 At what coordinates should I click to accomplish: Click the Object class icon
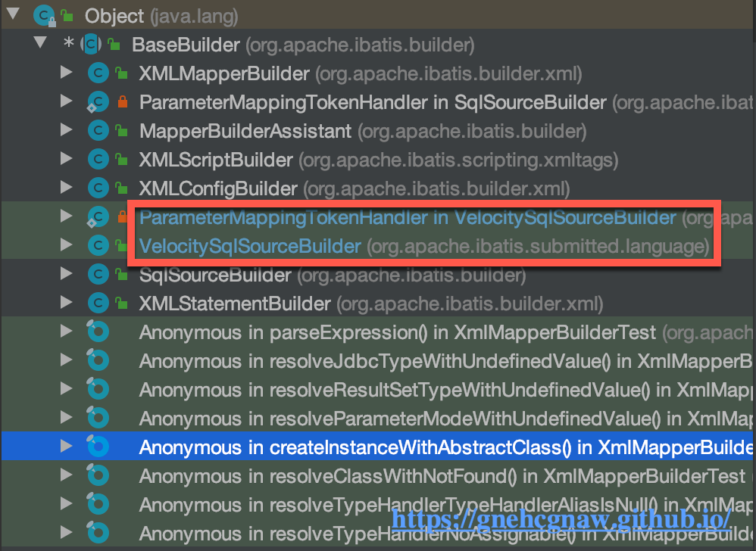point(44,16)
